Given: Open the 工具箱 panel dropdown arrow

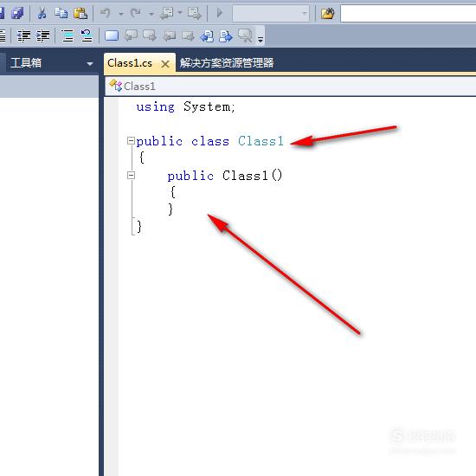Looking at the screenshot, I should pyautogui.click(x=90, y=64).
